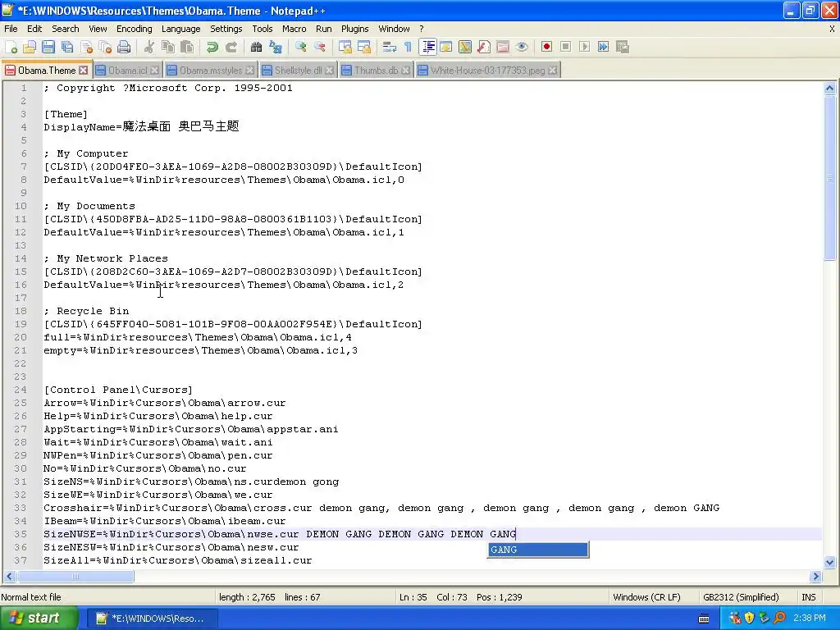Screen dimensions: 840x630
Task: Click the save recorded macro icon
Action: point(623,47)
